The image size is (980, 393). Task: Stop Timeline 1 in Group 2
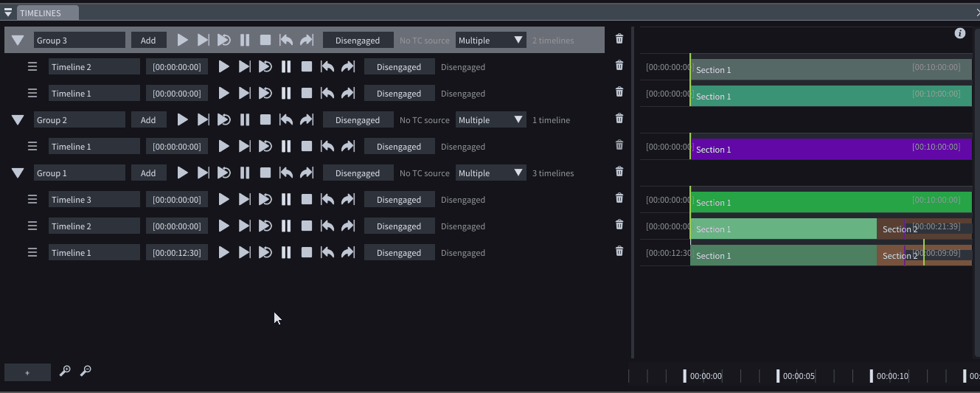pyautogui.click(x=307, y=147)
